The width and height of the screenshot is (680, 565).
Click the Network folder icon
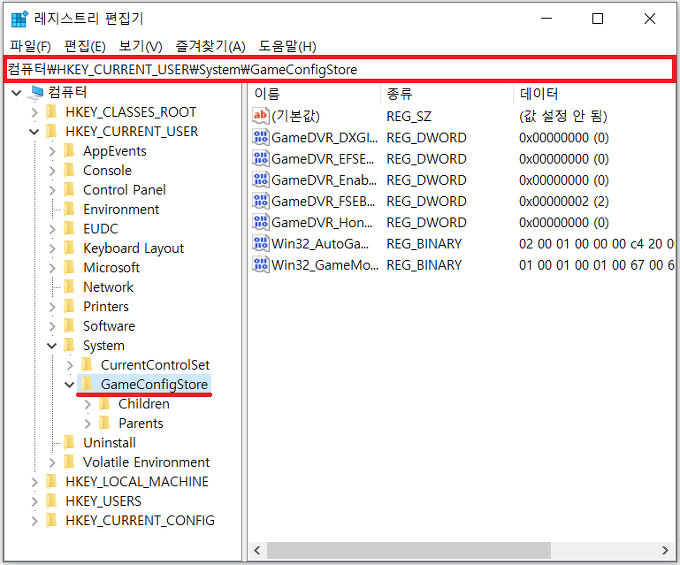pyautogui.click(x=69, y=287)
